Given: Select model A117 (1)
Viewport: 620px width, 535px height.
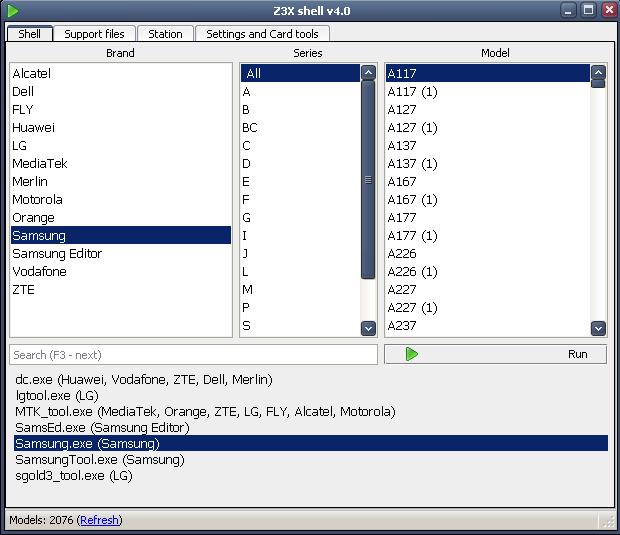Looking at the screenshot, I should [488, 91].
